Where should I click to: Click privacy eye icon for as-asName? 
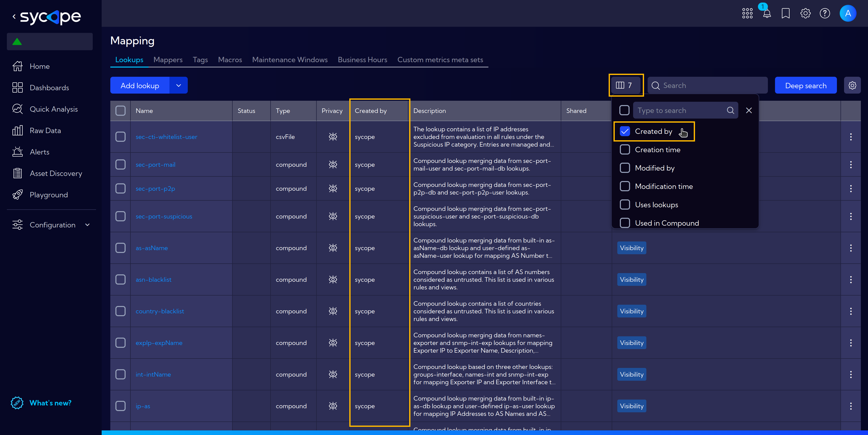332,248
